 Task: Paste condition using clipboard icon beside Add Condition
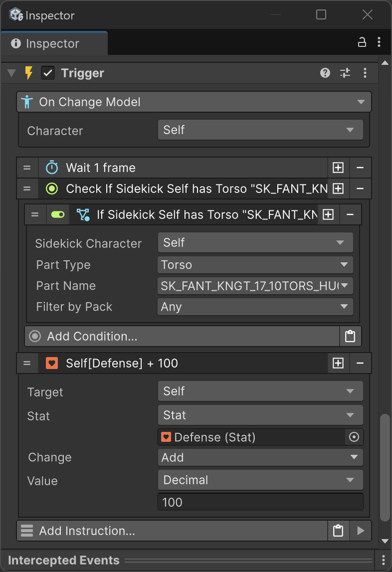[x=350, y=337]
